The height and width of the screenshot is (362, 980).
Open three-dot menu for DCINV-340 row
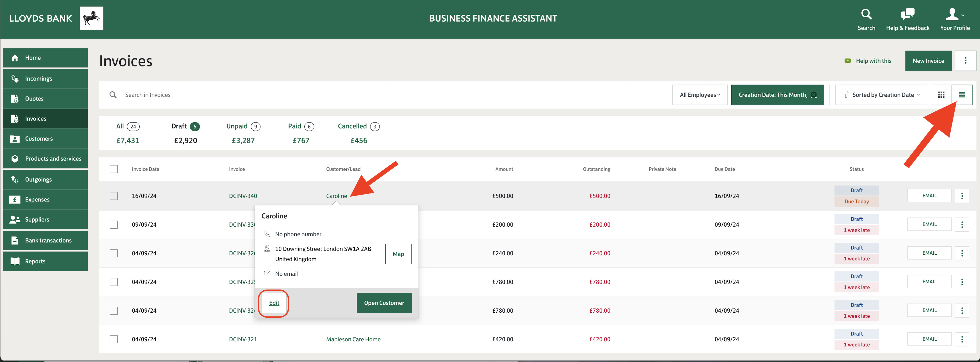pos(962,196)
